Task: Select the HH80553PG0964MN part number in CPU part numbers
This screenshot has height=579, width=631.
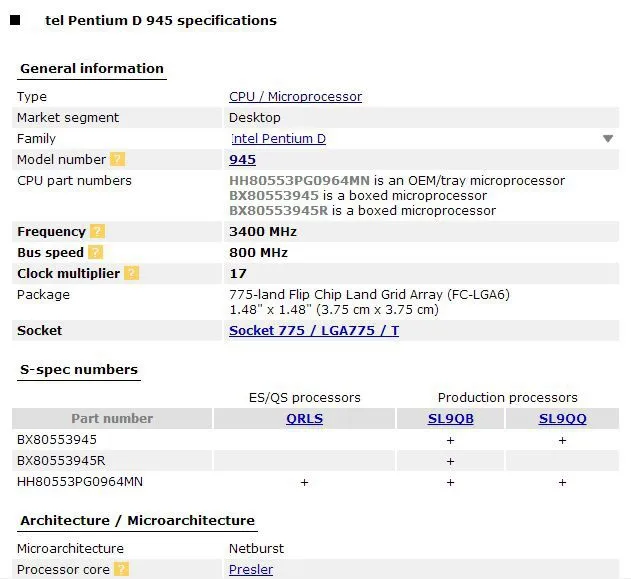Action: [299, 180]
